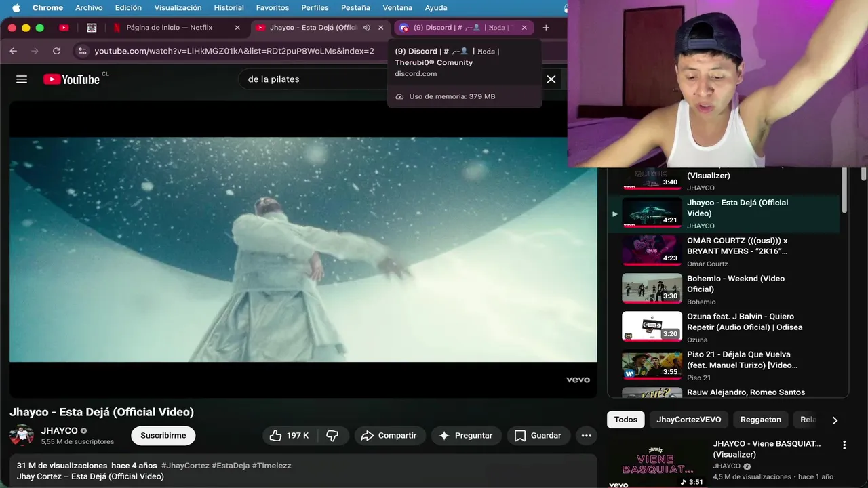868x488 pixels.
Task: Open more actions ellipsis under the video
Action: pos(587,436)
